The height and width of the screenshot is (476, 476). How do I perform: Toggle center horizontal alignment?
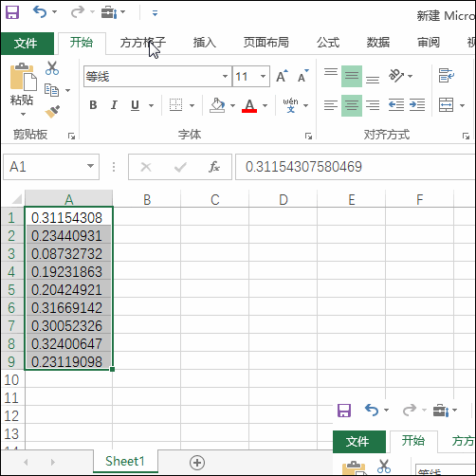click(352, 105)
